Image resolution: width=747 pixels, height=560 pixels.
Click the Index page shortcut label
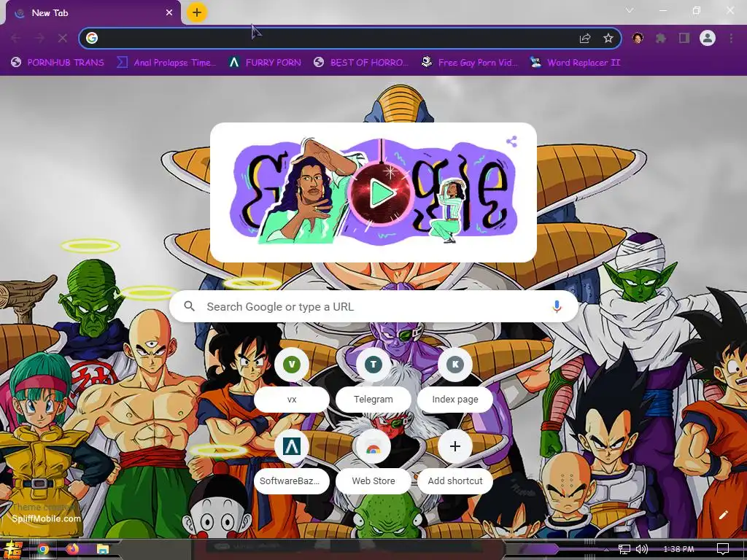pyautogui.click(x=455, y=400)
